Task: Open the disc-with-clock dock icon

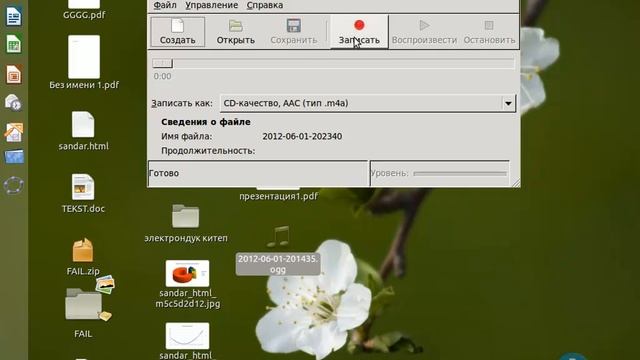Action: point(13,102)
